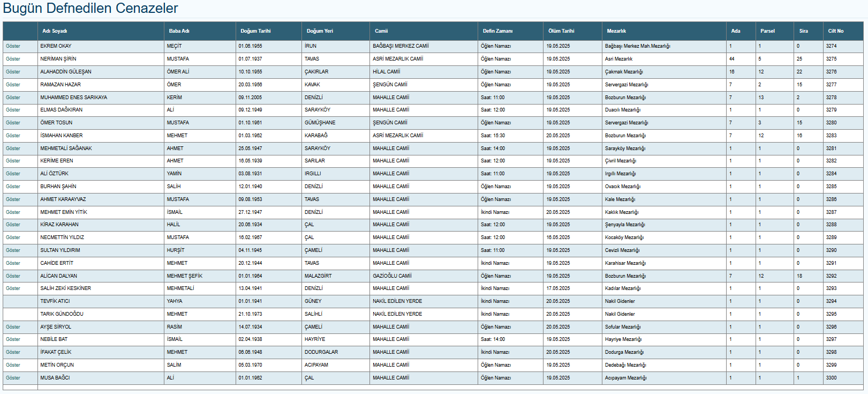Open Göster link for NEBİLE BAT
Image resolution: width=868 pixels, height=394 pixels.
pos(13,339)
